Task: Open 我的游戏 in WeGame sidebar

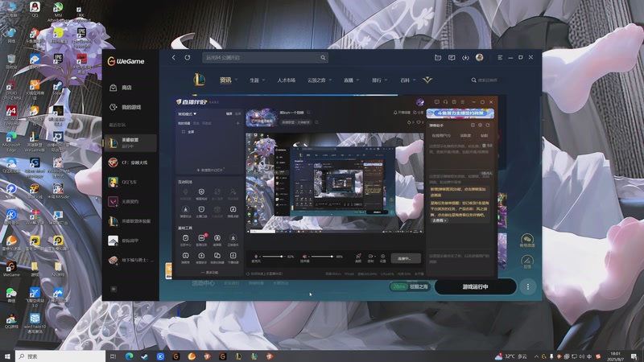Action: coord(130,107)
